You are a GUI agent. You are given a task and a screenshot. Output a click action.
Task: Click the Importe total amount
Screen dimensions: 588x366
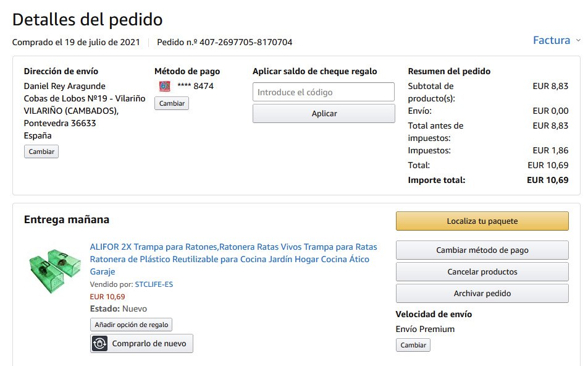coord(547,181)
